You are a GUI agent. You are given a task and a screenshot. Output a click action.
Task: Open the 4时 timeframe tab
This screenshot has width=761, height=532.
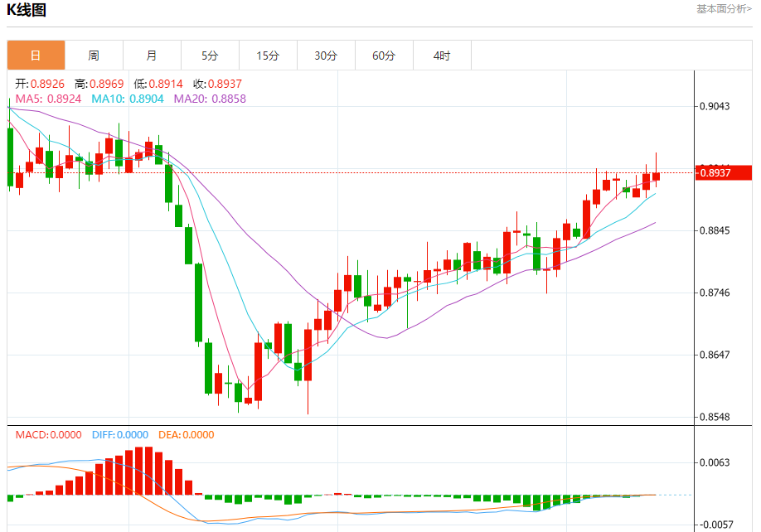(442, 56)
